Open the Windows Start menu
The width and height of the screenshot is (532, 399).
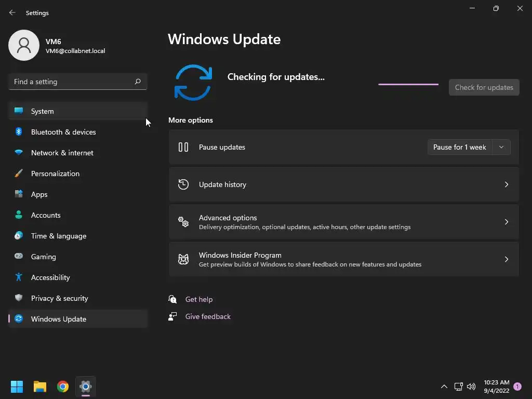point(17,387)
